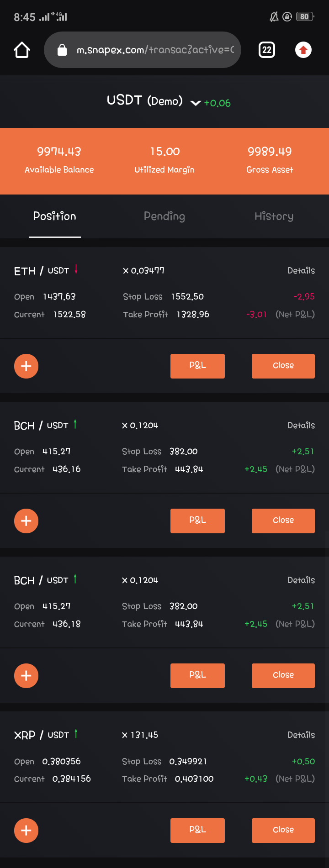Open Details for first BCH / USDT position

click(x=301, y=425)
